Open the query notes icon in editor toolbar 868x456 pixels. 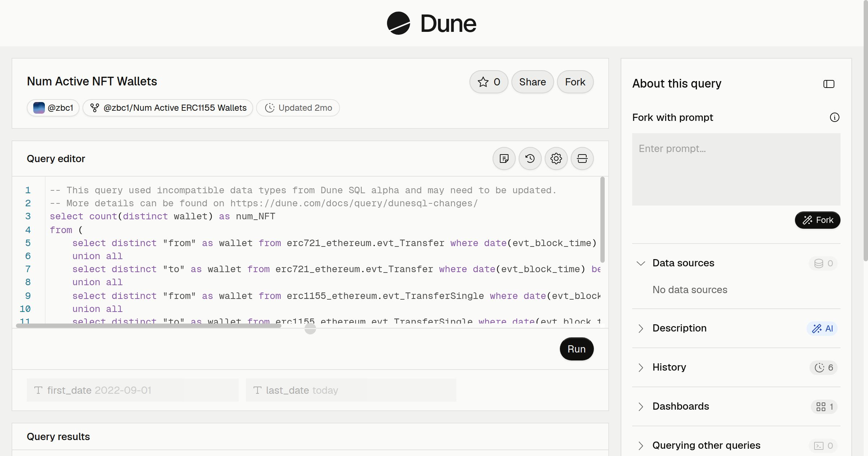point(504,159)
